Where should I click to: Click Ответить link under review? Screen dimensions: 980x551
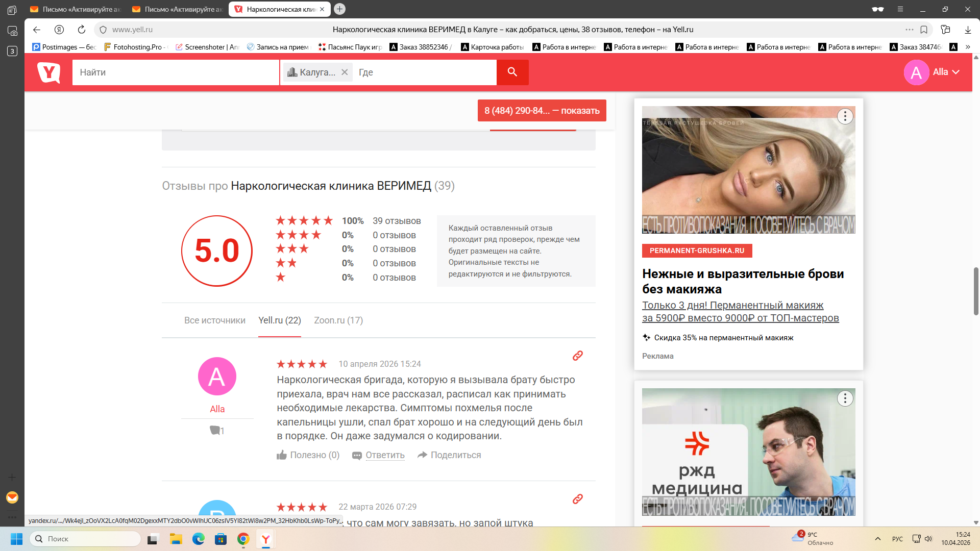385,455
